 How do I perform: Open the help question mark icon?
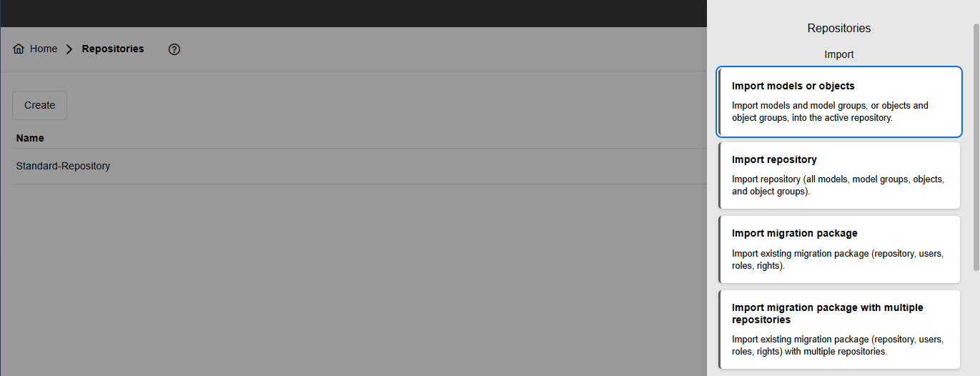pyautogui.click(x=174, y=49)
